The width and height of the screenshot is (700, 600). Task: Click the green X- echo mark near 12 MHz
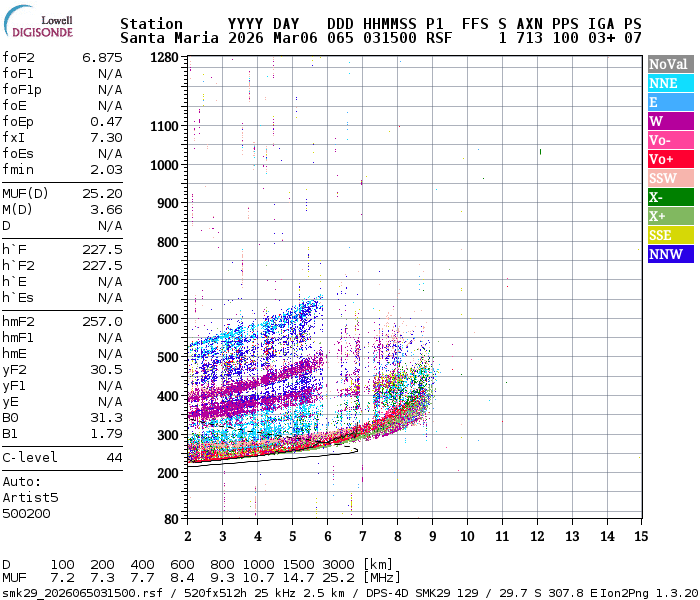click(541, 152)
